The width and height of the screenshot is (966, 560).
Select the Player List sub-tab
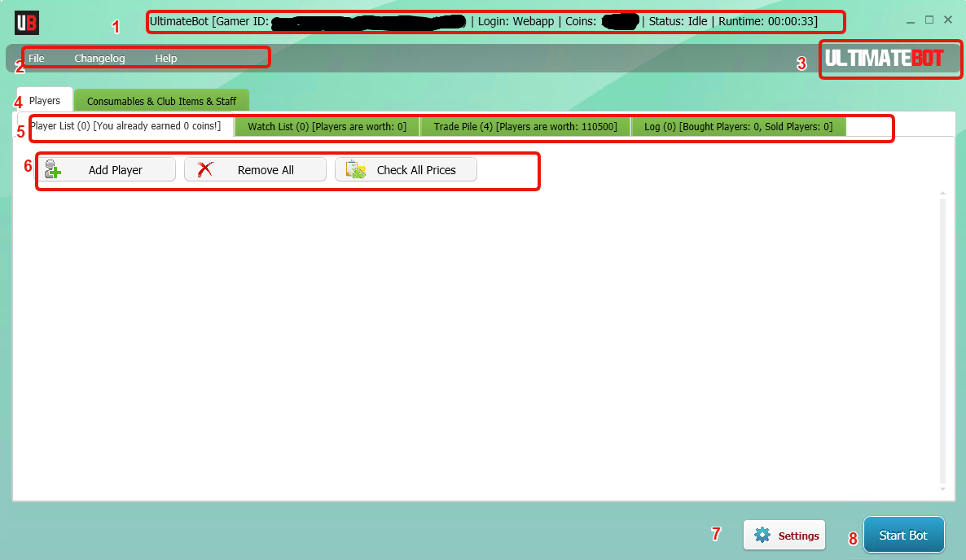click(x=126, y=126)
